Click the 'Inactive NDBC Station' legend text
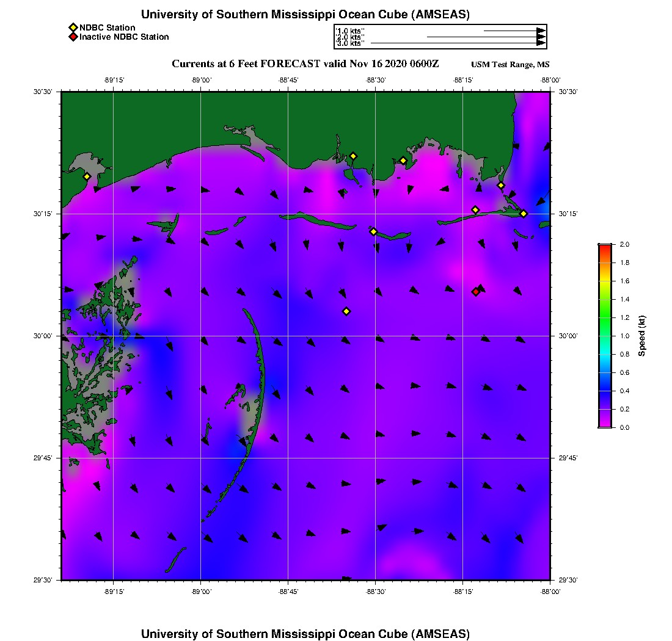The height and width of the screenshot is (641, 672). 124,37
